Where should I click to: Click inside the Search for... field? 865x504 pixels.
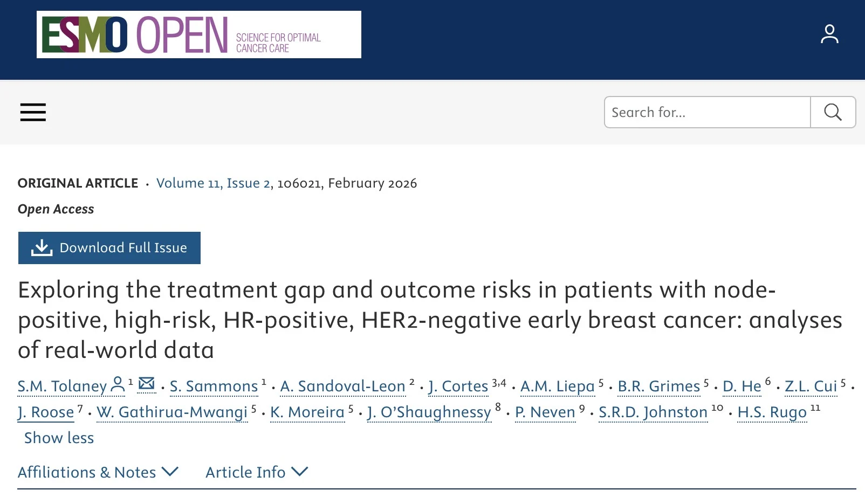707,112
